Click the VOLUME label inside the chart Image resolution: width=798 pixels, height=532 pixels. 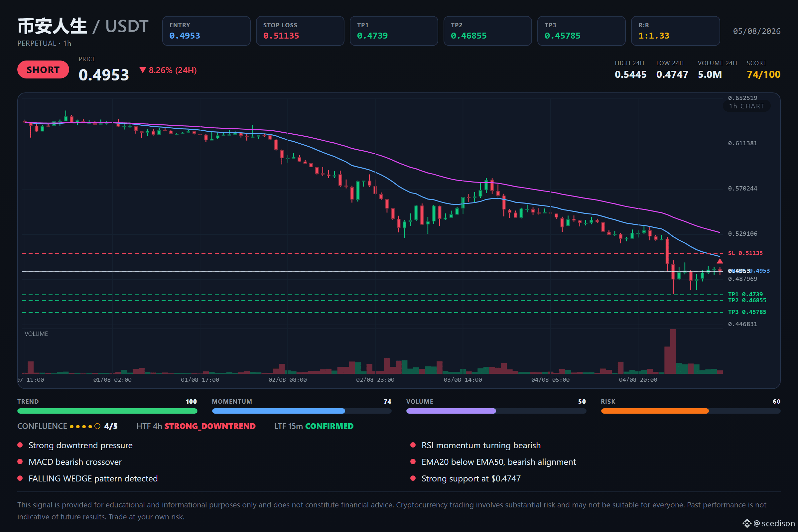pyautogui.click(x=36, y=334)
